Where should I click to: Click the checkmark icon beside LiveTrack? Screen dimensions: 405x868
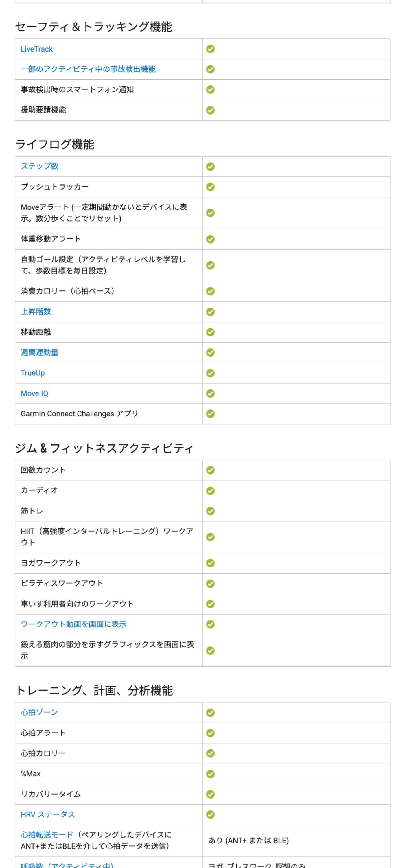[210, 49]
